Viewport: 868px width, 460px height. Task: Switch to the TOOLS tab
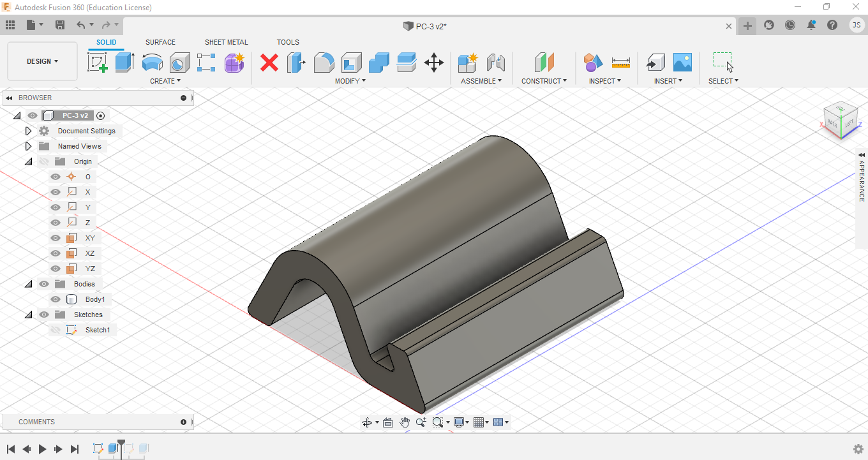288,42
